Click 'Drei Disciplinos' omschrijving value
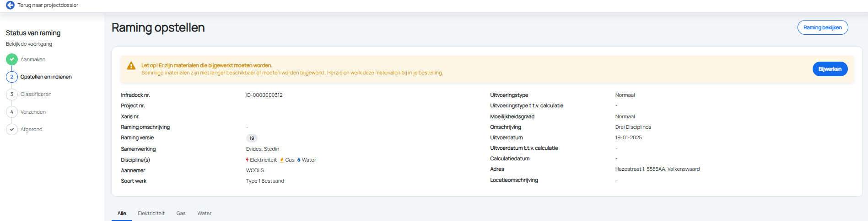Viewport: 868px width, 221px height. click(633, 127)
